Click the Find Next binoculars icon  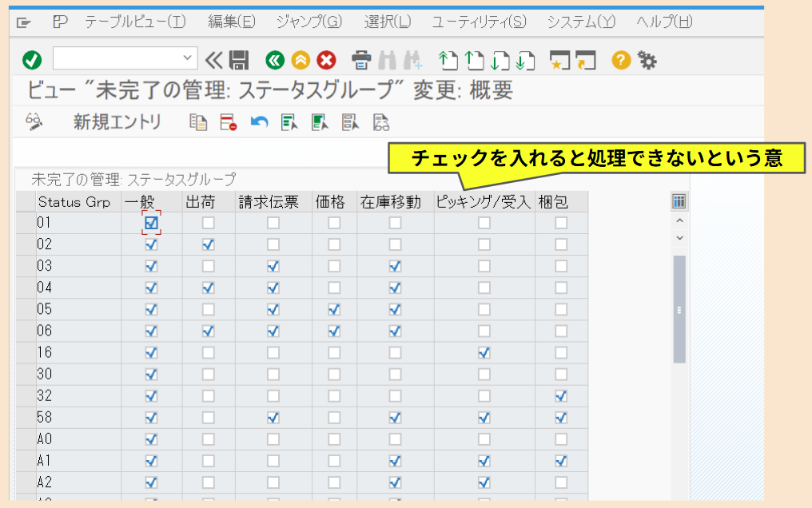point(412,61)
